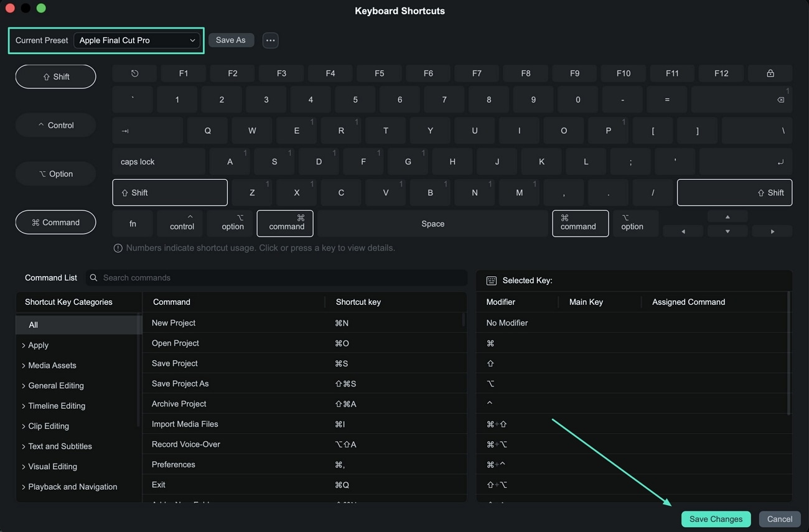Click the backtick key on the keyboard
809x532 pixels.
[133, 100]
